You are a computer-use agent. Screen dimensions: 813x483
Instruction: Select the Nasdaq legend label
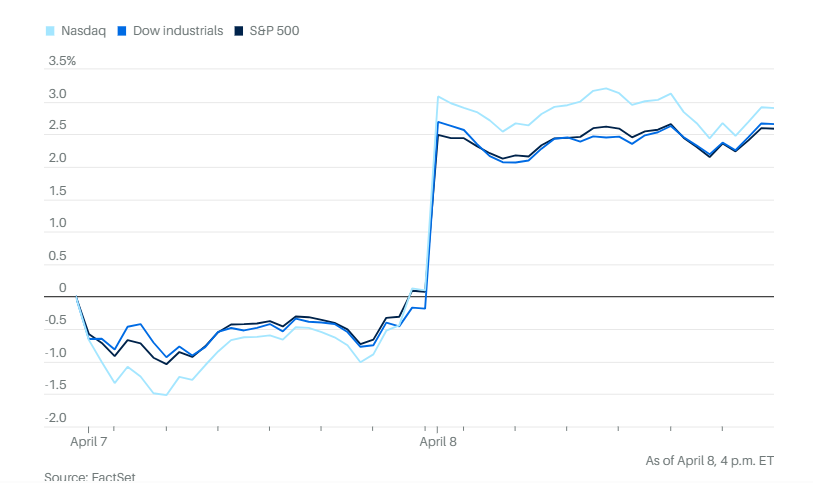pyautogui.click(x=84, y=31)
